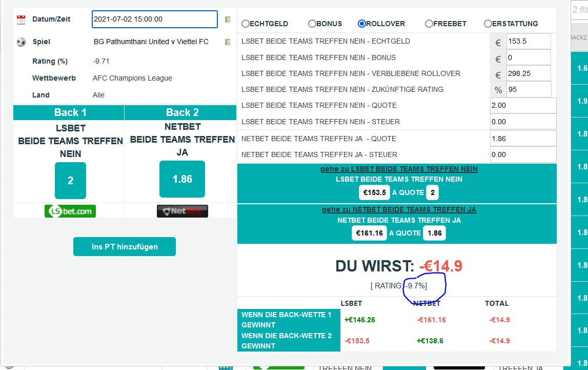The height and width of the screenshot is (370, 588).
Task: Select the FREEBET radio option
Action: (429, 24)
